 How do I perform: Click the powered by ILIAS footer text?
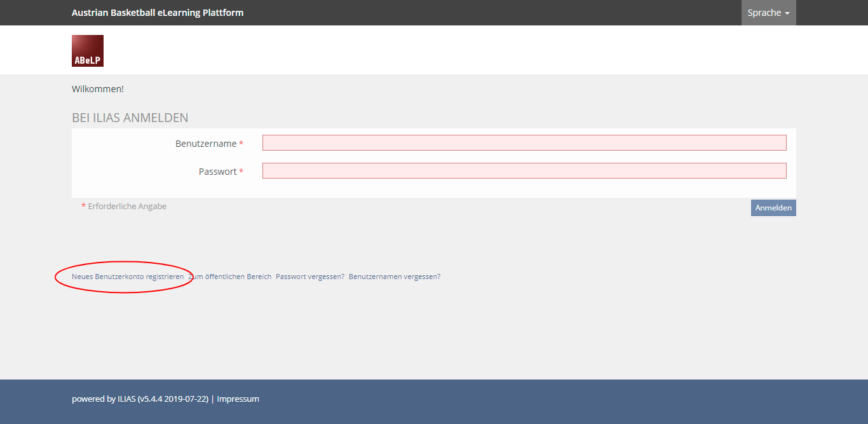click(x=140, y=399)
